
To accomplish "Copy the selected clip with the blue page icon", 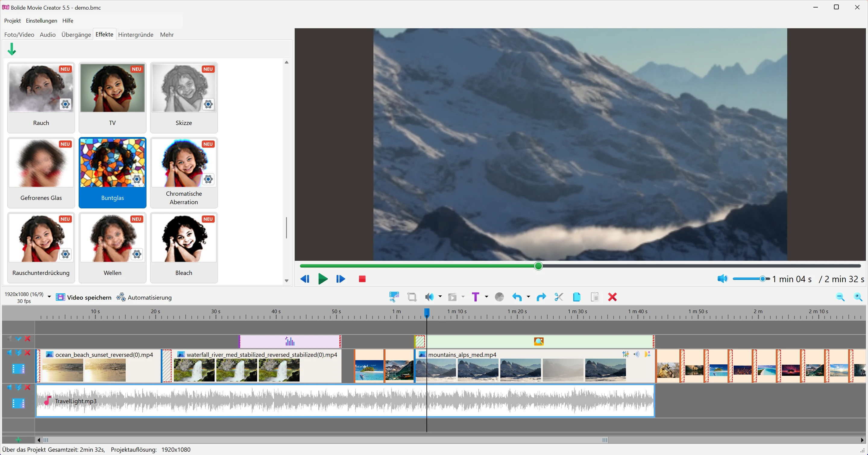I will tap(577, 297).
